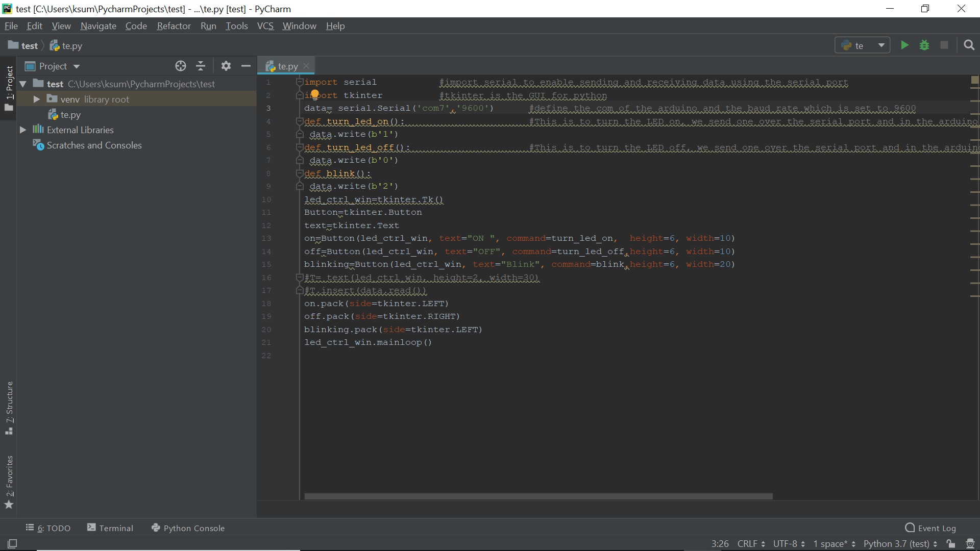Toggle tool window bars at bottom-left corner
Image resolution: width=980 pixels, height=551 pixels.
[12, 544]
